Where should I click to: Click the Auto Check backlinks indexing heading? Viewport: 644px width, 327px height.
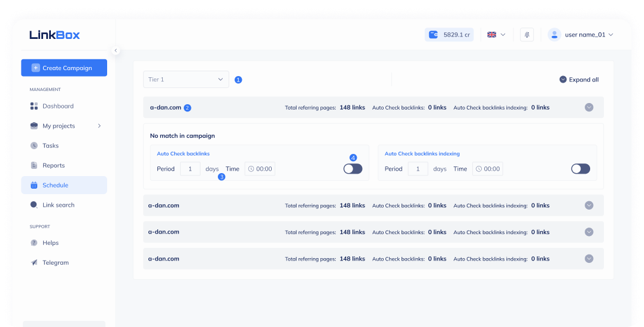pos(422,154)
